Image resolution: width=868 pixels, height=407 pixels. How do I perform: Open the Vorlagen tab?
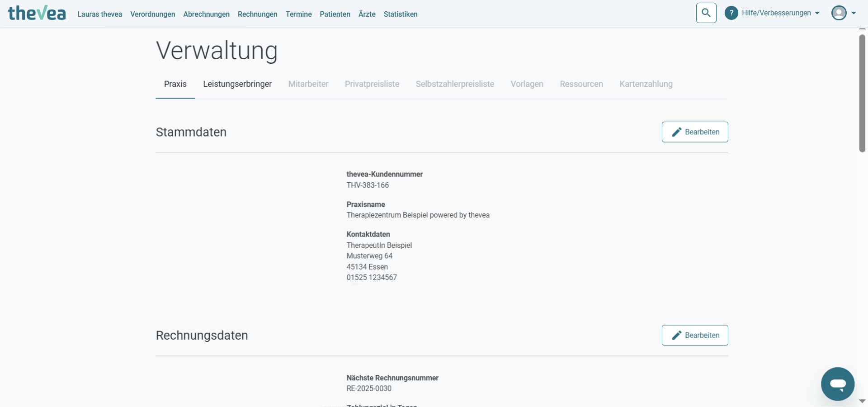pyautogui.click(x=527, y=84)
